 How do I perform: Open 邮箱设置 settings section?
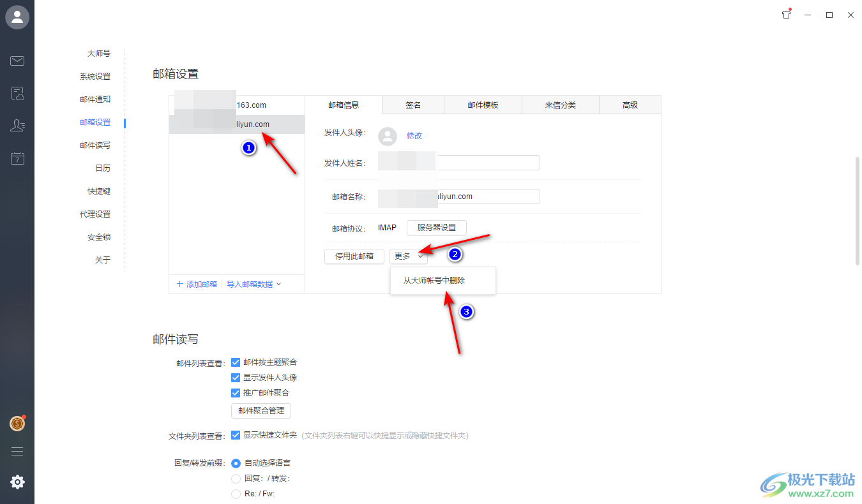[x=95, y=122]
